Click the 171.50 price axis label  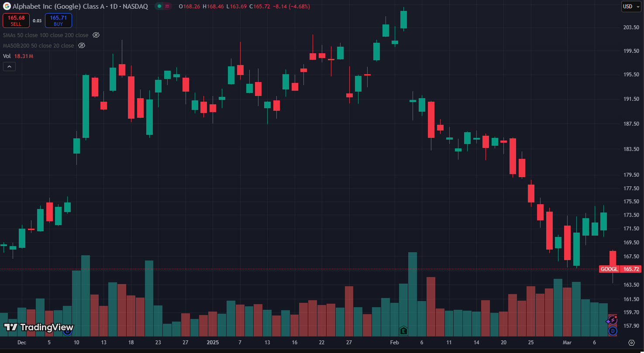631,229
